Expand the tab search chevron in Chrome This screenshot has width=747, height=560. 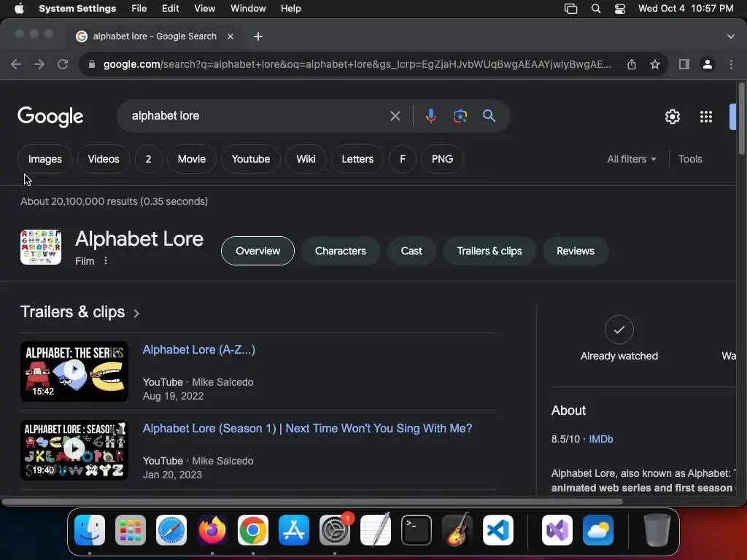click(x=730, y=36)
